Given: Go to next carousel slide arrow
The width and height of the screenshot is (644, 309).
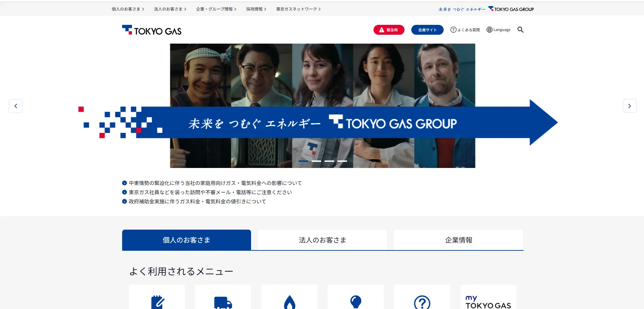Looking at the screenshot, I should coord(629,106).
